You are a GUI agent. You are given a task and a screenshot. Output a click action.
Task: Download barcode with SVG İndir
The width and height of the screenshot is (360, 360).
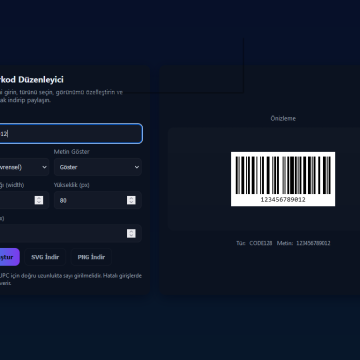(x=45, y=257)
